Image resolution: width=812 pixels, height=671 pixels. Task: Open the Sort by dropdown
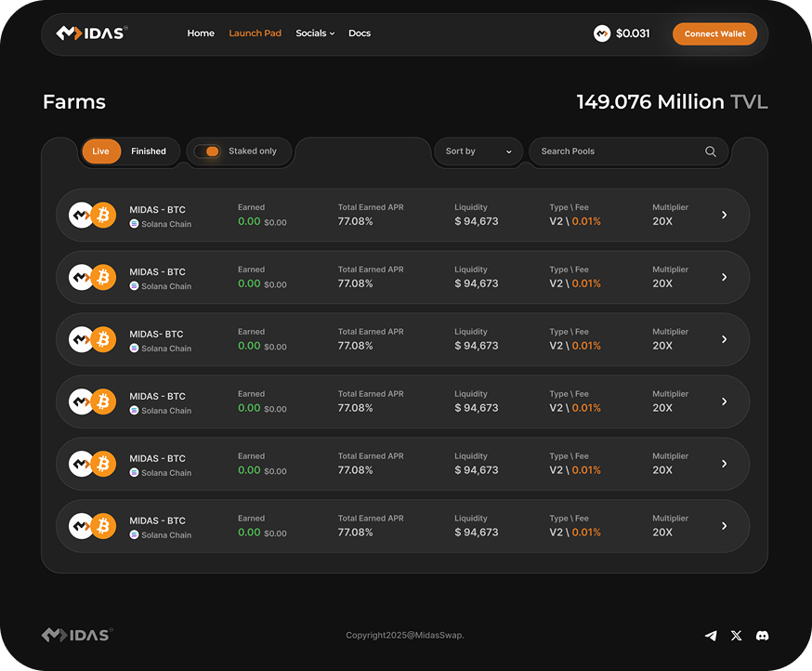[478, 151]
